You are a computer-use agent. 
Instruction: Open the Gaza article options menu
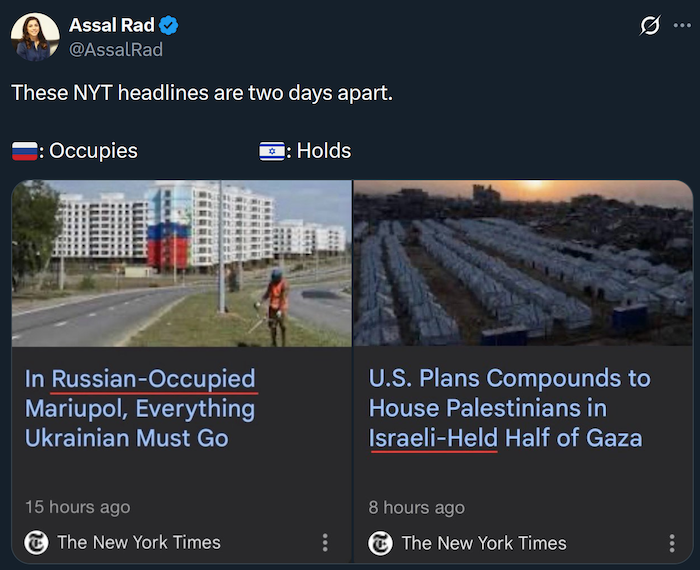click(672, 543)
